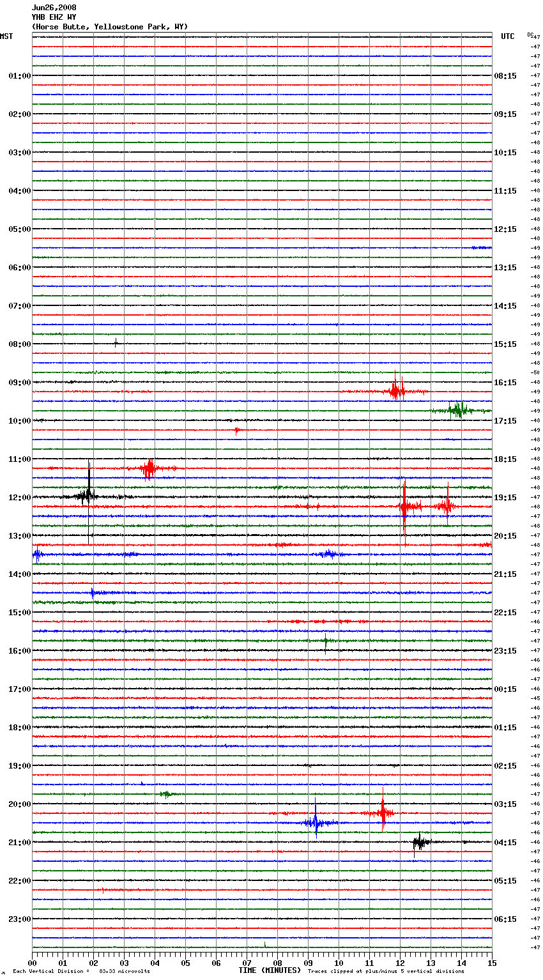543x980 pixels.
Task: Select the 14:00 MST row label
Action: (x=19, y=574)
